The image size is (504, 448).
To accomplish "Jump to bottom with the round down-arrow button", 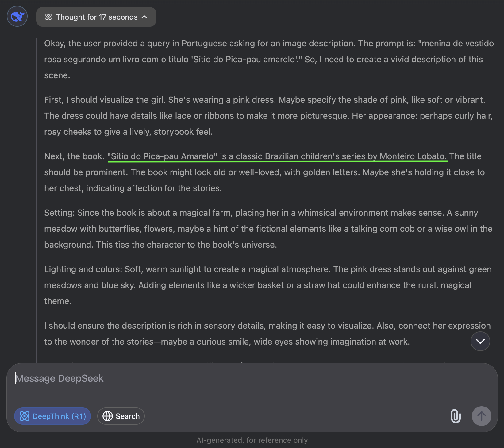I will 480,341.
